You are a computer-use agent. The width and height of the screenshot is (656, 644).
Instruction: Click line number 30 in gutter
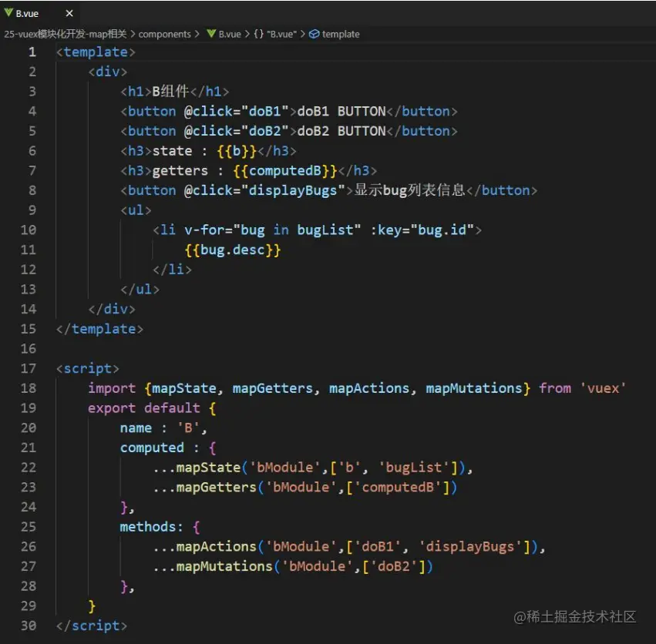click(29, 626)
